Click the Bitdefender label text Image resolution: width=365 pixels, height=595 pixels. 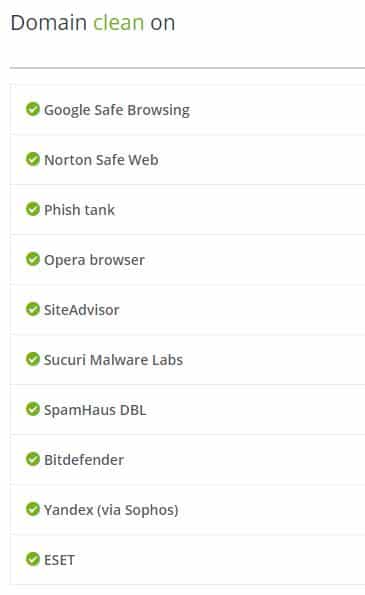pyautogui.click(x=84, y=460)
